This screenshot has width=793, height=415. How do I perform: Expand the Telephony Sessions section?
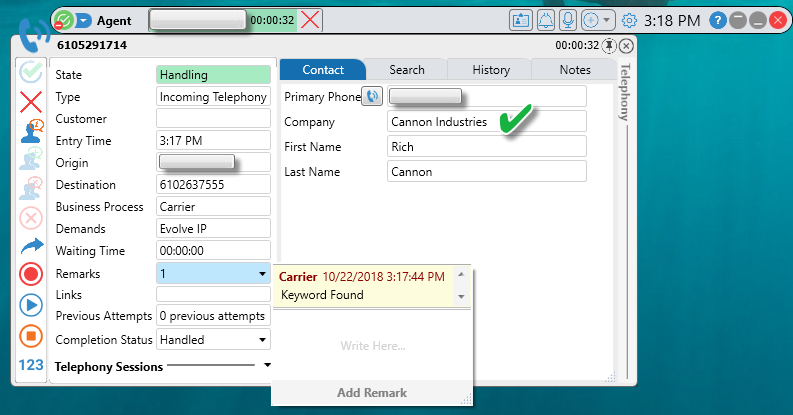[x=267, y=366]
